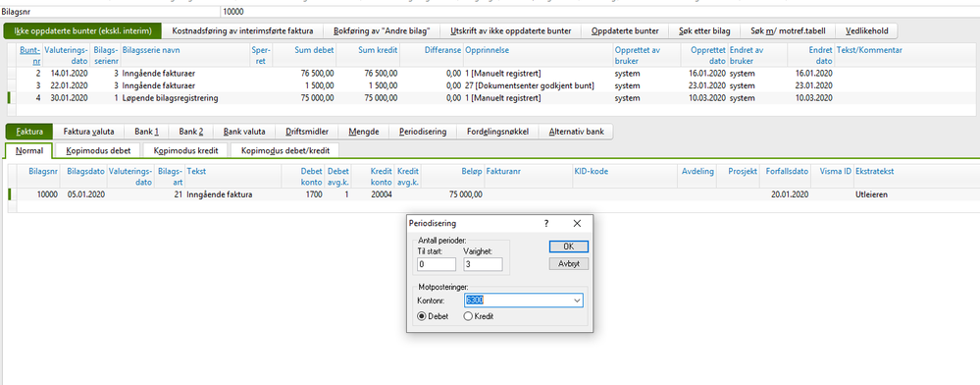Viewport: 980px width, 385px height.
Task: Open the Alternativ bank tab
Action: point(576,132)
